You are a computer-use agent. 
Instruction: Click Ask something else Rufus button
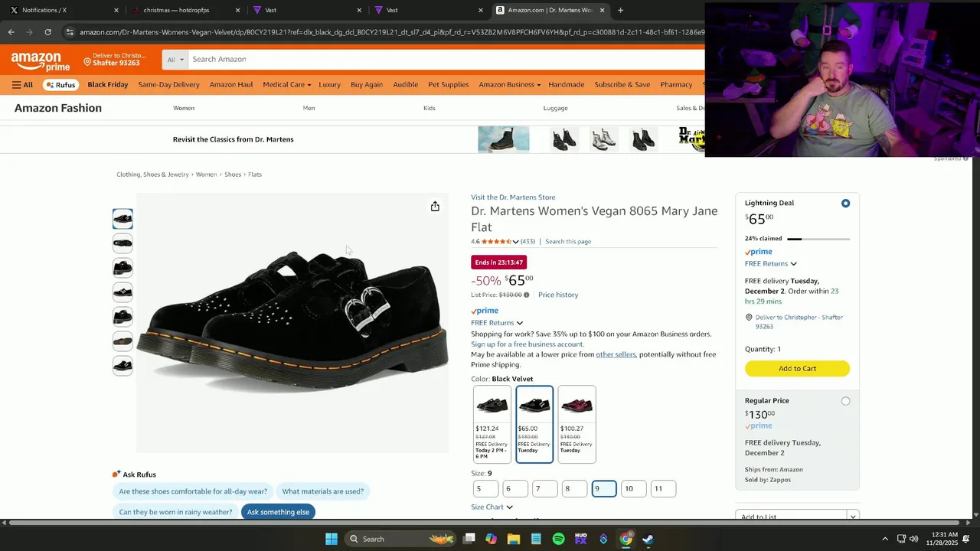click(x=278, y=512)
